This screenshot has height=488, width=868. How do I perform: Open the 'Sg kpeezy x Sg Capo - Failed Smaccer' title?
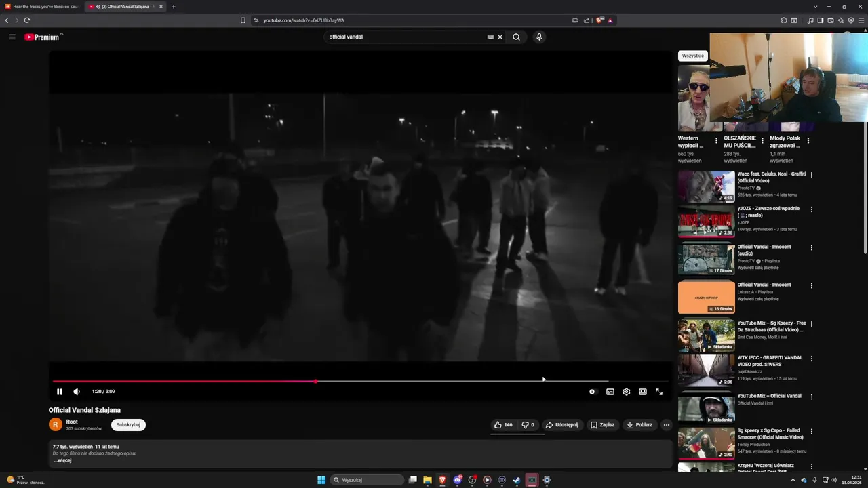click(x=770, y=434)
